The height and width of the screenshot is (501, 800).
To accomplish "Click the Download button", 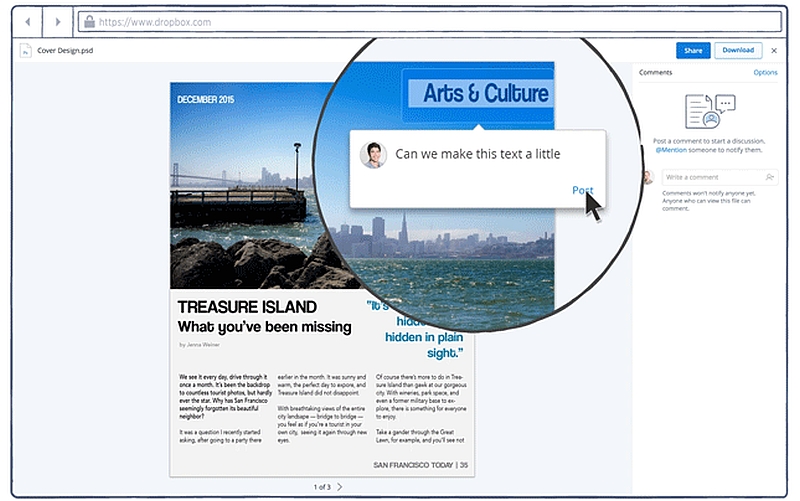I will point(738,50).
